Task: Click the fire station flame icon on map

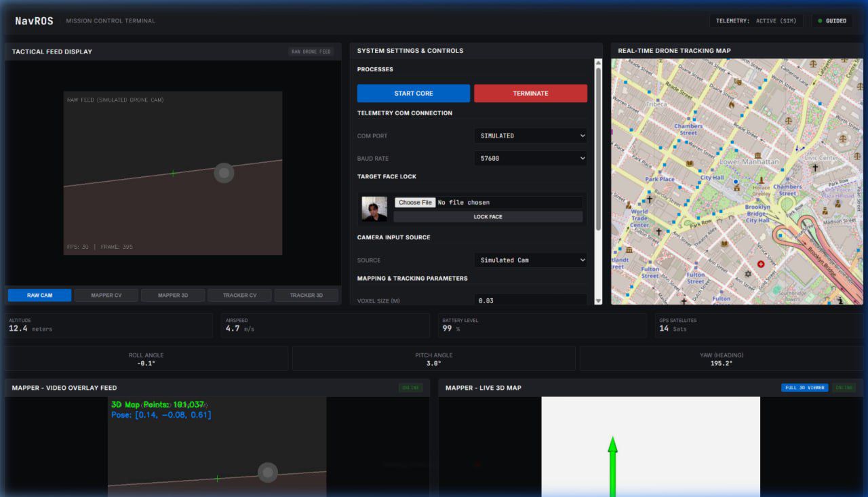Action: (x=732, y=105)
